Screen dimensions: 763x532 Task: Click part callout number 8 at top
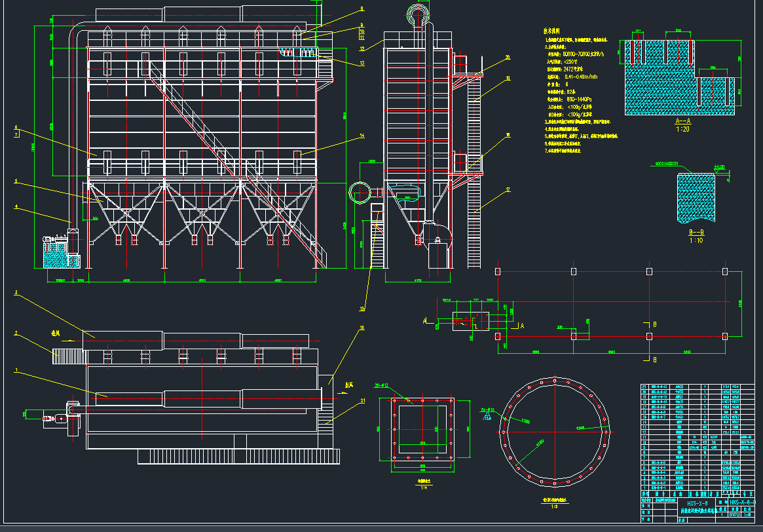[361, 9]
